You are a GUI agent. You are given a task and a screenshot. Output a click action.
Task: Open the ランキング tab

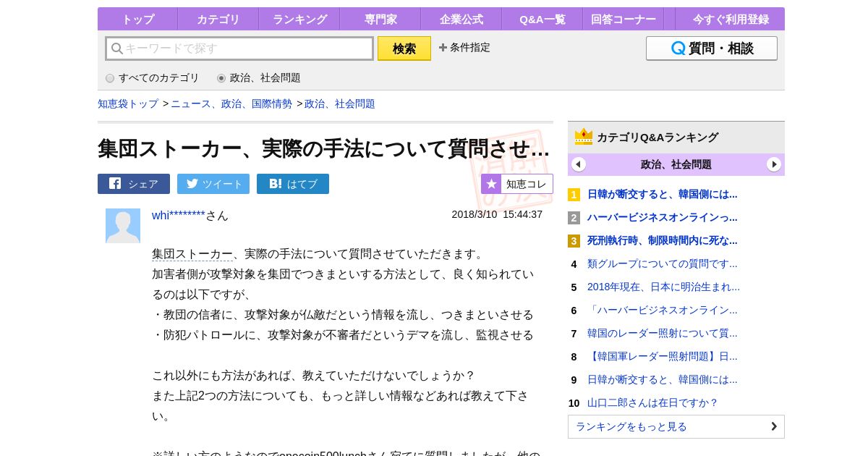299,19
